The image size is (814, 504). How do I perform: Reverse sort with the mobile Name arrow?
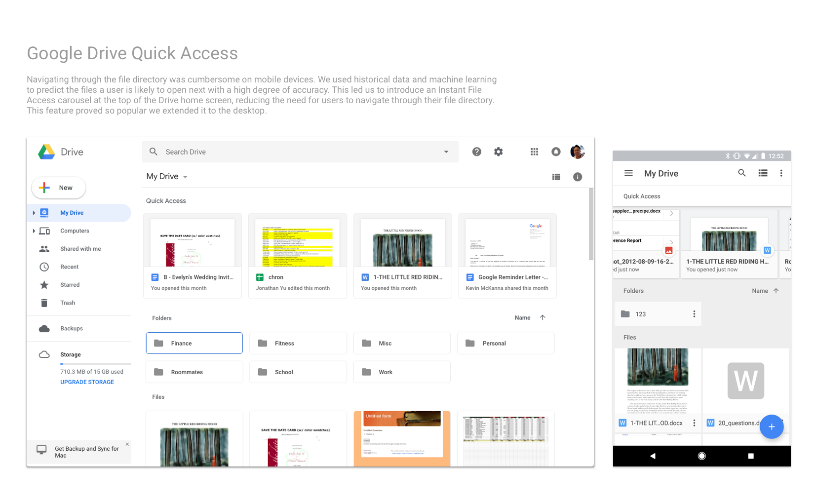(776, 291)
